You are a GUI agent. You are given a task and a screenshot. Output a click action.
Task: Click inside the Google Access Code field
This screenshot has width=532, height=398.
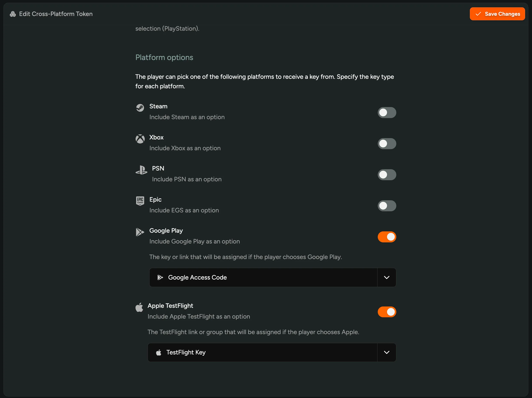tap(241, 277)
